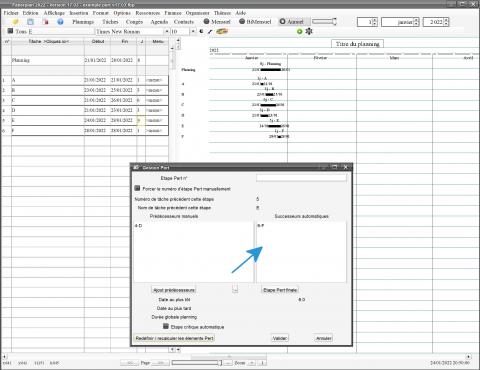Click the gear settings icon beside green plus
This screenshot has height=370, width=480.
click(x=309, y=31)
